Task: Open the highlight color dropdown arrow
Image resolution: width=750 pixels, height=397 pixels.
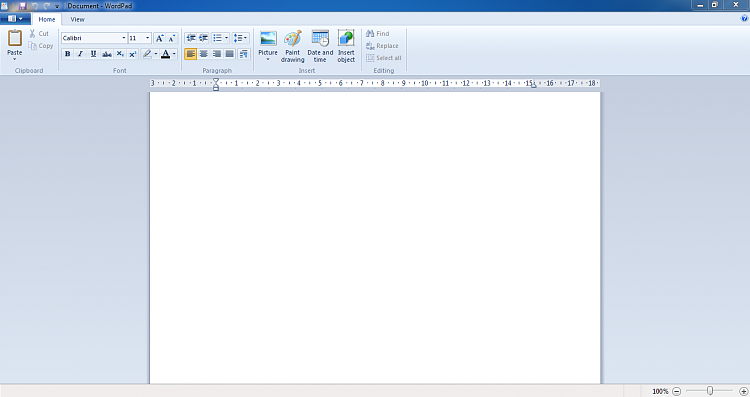Action: click(x=156, y=54)
